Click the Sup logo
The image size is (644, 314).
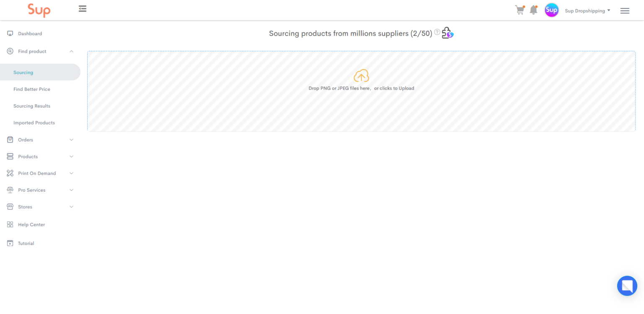(x=39, y=10)
